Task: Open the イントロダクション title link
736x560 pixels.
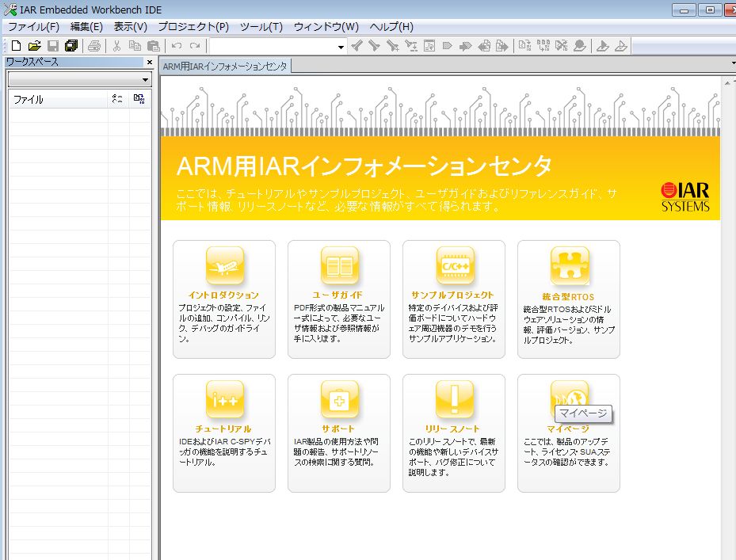Action: [223, 295]
